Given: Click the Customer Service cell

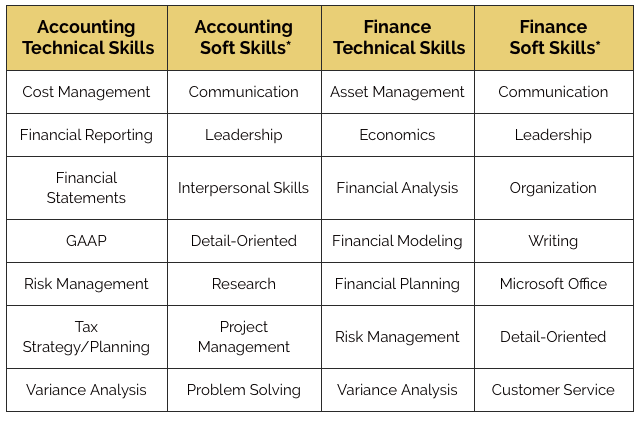Looking at the screenshot, I should (554, 390).
